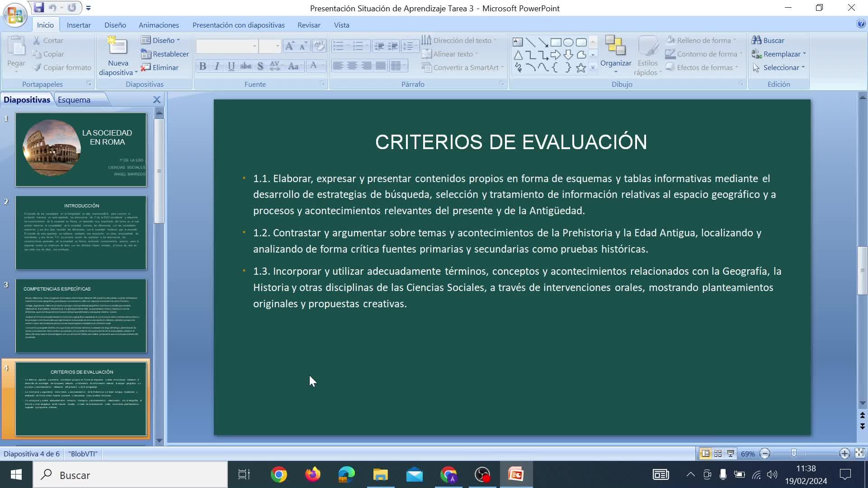Viewport: 868px width, 488px height.
Task: Switch to slide sorter view in status bar
Action: click(718, 454)
